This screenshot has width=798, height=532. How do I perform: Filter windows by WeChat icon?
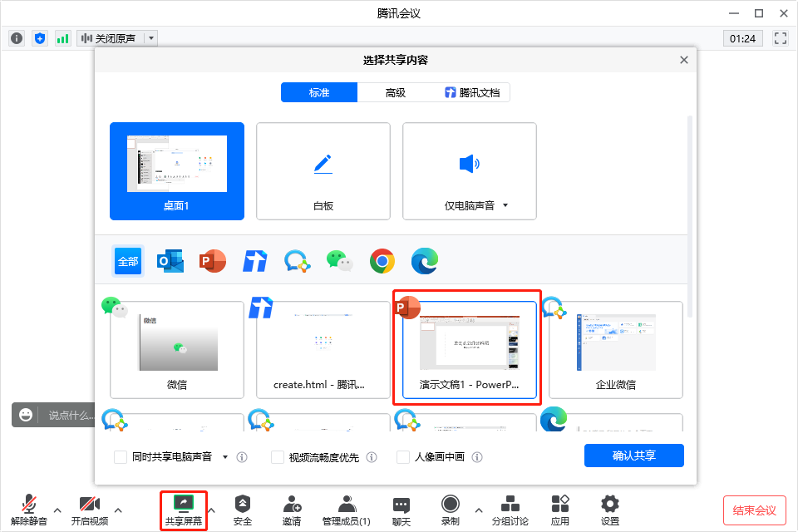click(339, 261)
